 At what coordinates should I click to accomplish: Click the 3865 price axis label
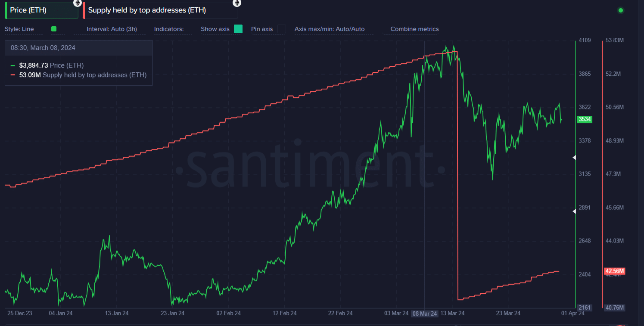click(585, 74)
